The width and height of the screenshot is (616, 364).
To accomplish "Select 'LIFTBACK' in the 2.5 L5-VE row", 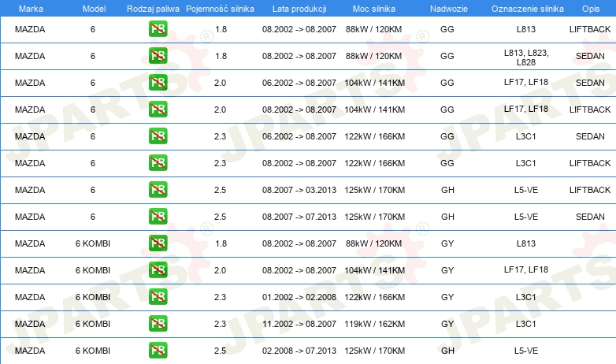I will [x=590, y=190].
